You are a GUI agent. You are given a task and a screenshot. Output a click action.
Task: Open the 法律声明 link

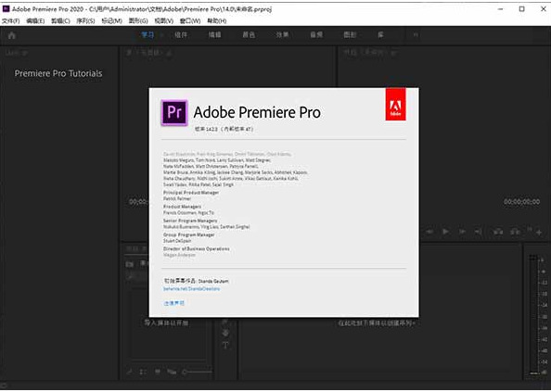[x=174, y=303]
